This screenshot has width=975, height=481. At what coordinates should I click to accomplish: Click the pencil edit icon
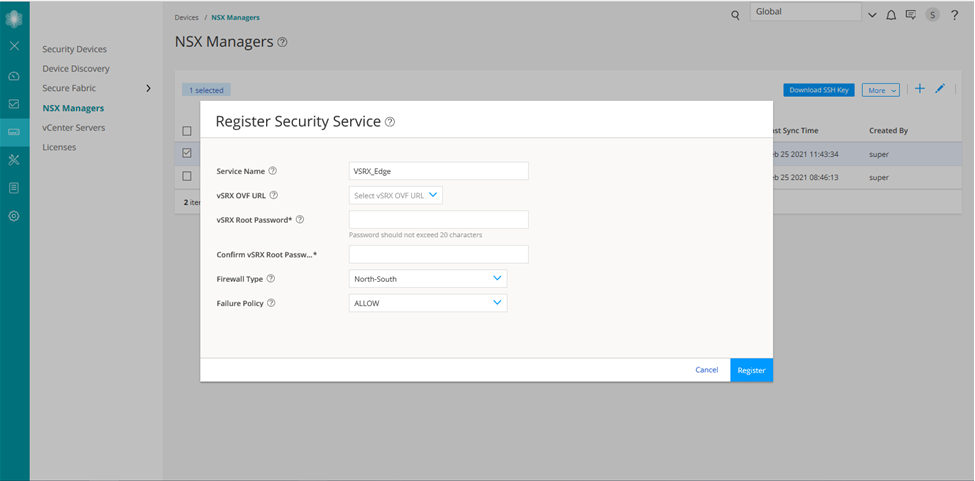(x=940, y=89)
